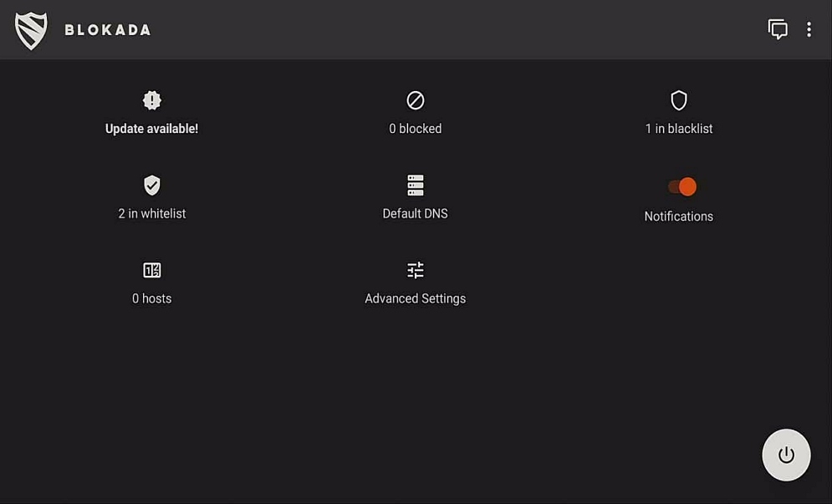Open the "Default DNS" label
Screen dimensions: 832x504
pyautogui.click(x=416, y=214)
